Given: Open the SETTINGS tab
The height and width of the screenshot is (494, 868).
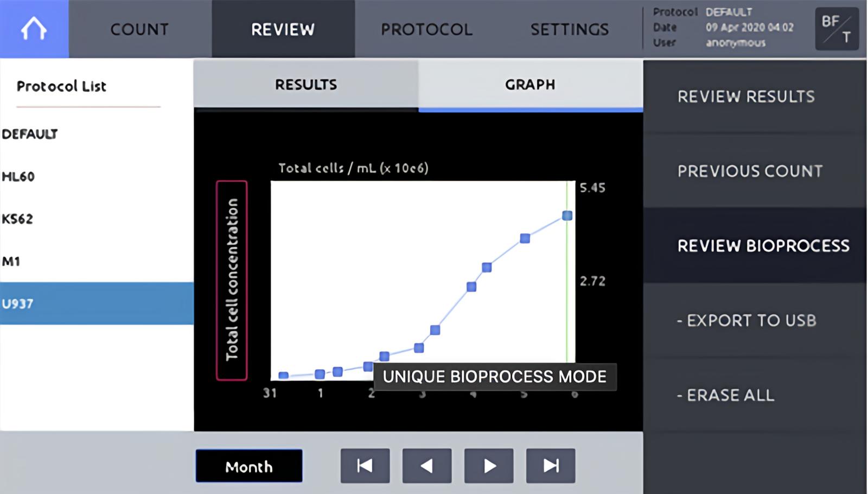Looking at the screenshot, I should click(x=570, y=29).
